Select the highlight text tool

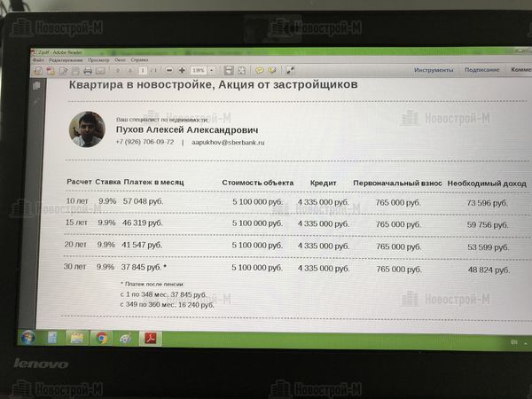272,70
